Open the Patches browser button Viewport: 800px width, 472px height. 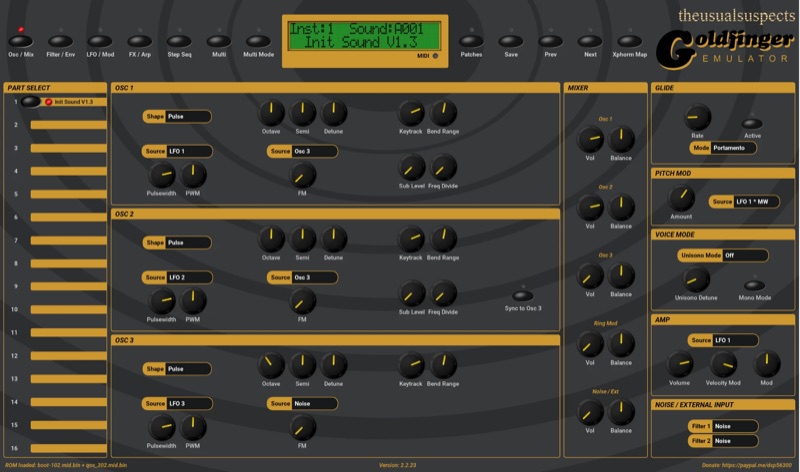471,41
